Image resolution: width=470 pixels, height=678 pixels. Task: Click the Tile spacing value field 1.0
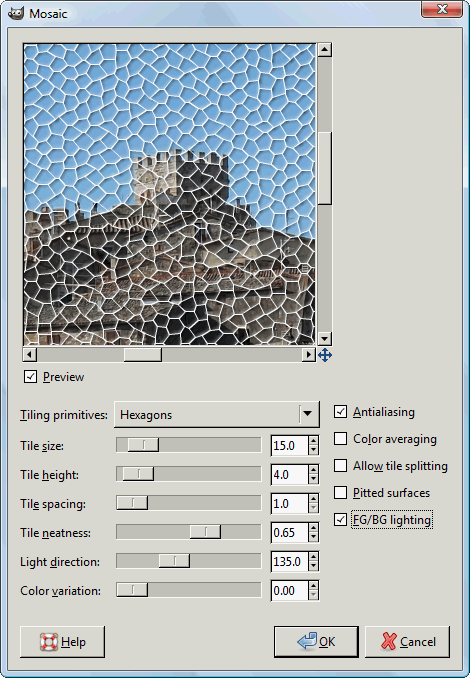pos(289,503)
